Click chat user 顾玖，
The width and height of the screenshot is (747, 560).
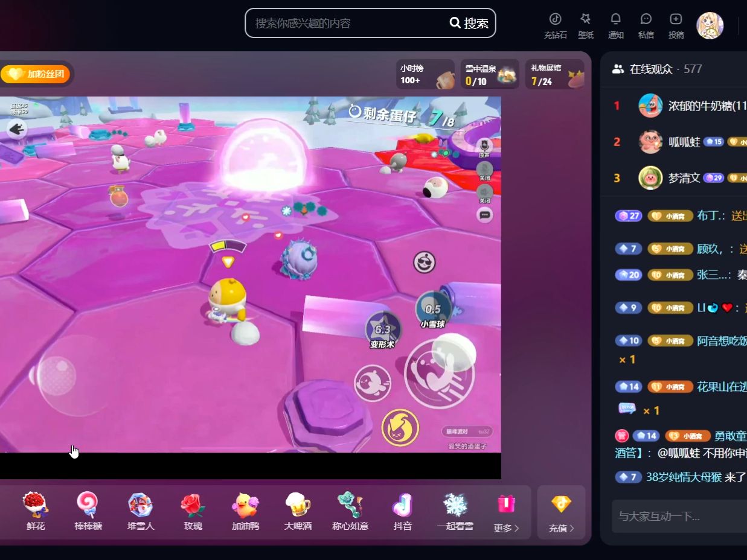pyautogui.click(x=715, y=249)
